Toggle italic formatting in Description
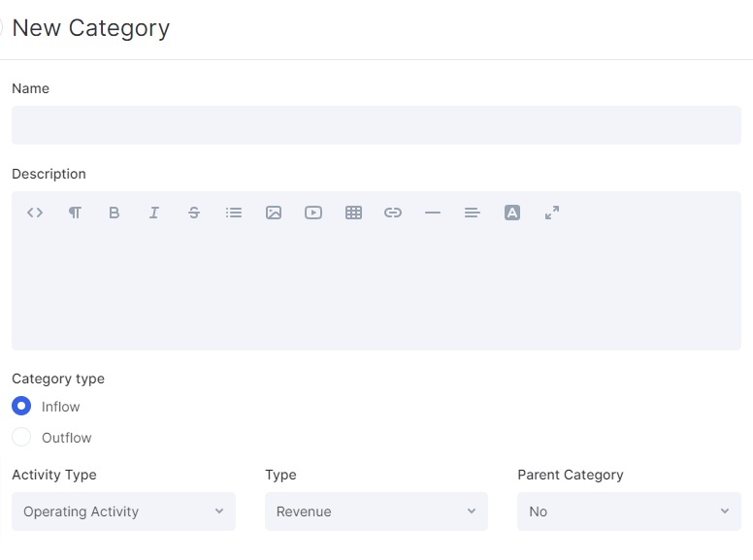The height and width of the screenshot is (560, 753). pyautogui.click(x=154, y=213)
